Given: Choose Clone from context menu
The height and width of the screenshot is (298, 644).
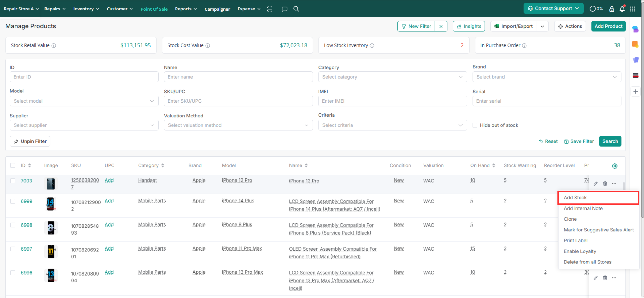Looking at the screenshot, I should tap(570, 219).
